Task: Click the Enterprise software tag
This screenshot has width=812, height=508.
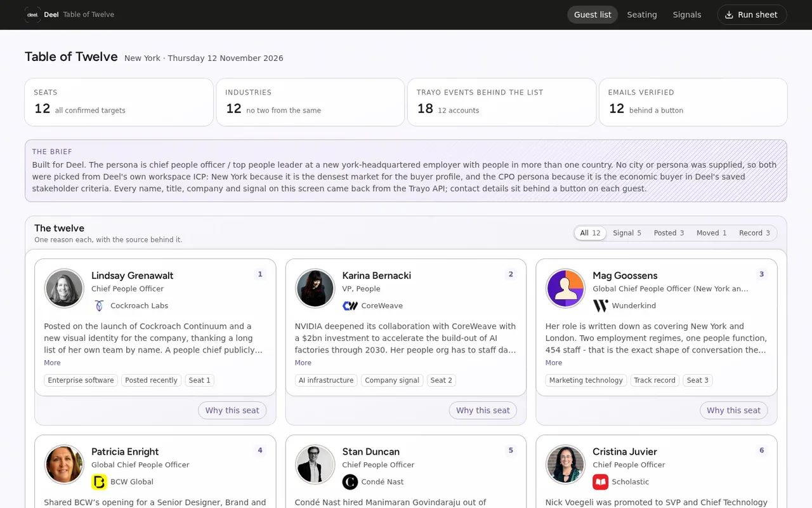Action: pyautogui.click(x=81, y=380)
